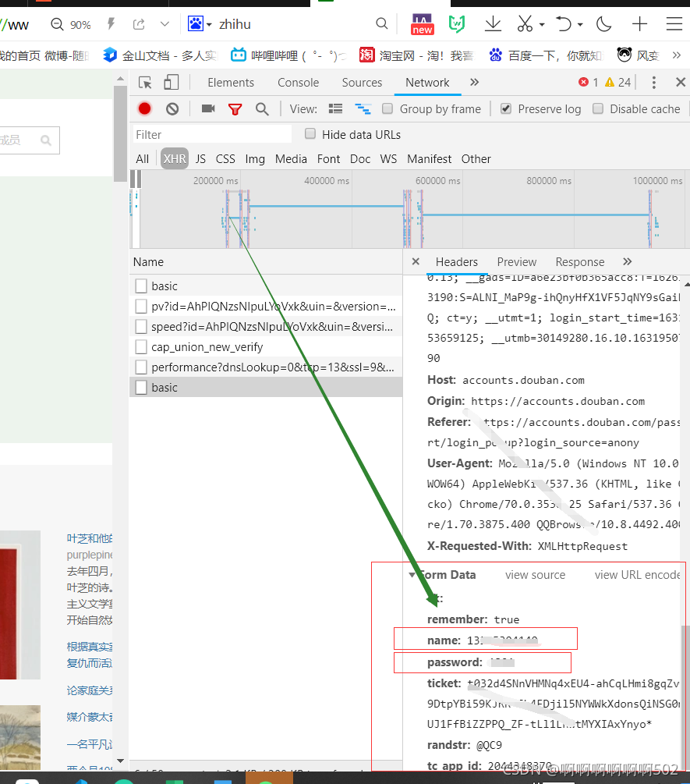The width and height of the screenshot is (690, 784).
Task: Switch to the Sources tab
Action: [362, 83]
